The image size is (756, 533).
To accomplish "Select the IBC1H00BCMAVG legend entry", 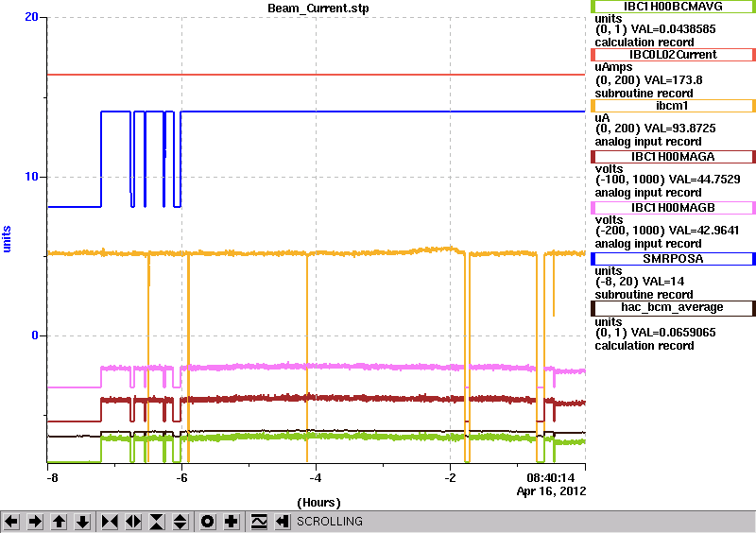I will [673, 7].
